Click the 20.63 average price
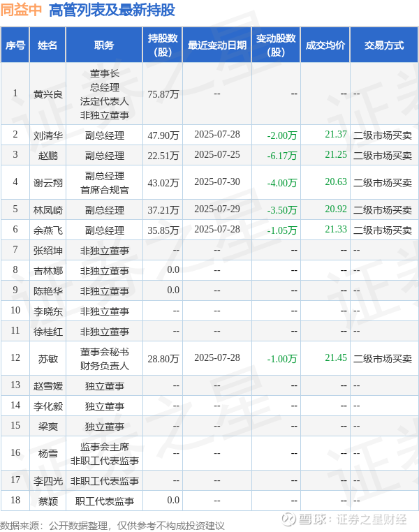 [x=336, y=182]
